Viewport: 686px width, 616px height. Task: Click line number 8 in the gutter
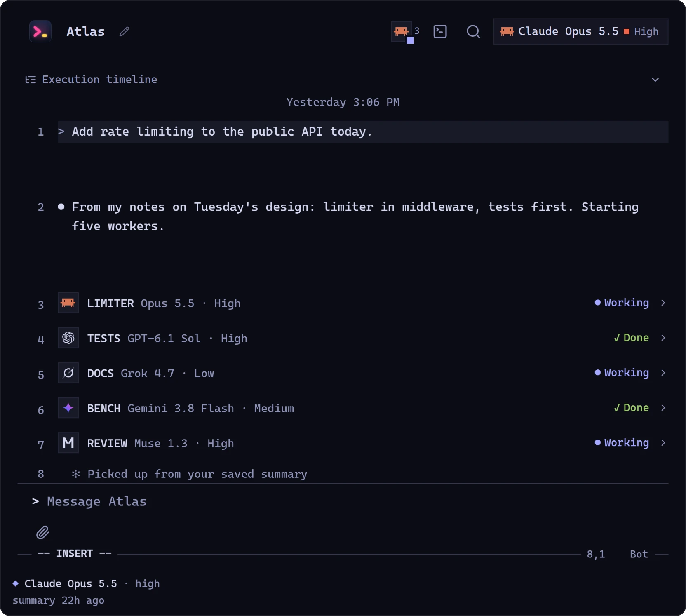(41, 474)
